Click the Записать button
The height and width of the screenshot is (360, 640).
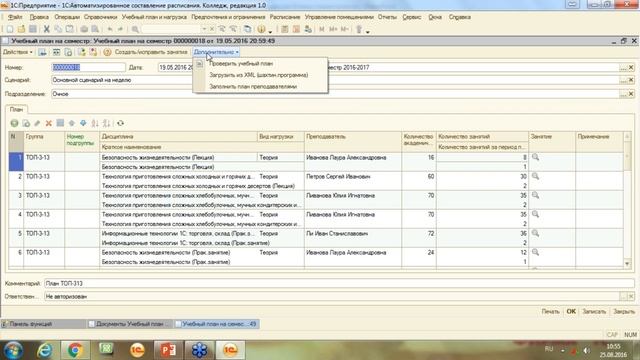[x=594, y=311]
